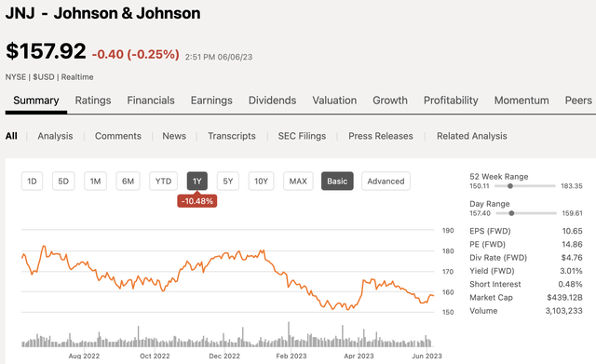Click the April 2023 price jump on chart
596x364 pixels.
coord(361,290)
